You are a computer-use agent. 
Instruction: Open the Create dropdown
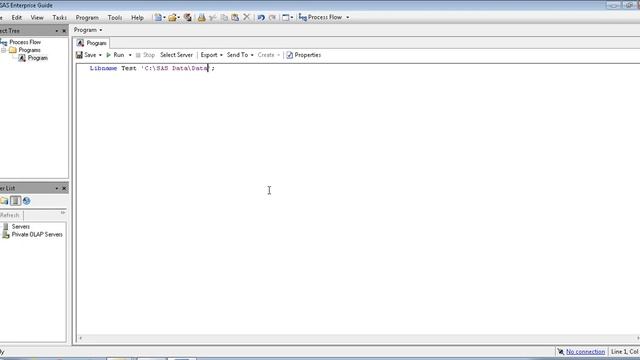pyautogui.click(x=269, y=55)
